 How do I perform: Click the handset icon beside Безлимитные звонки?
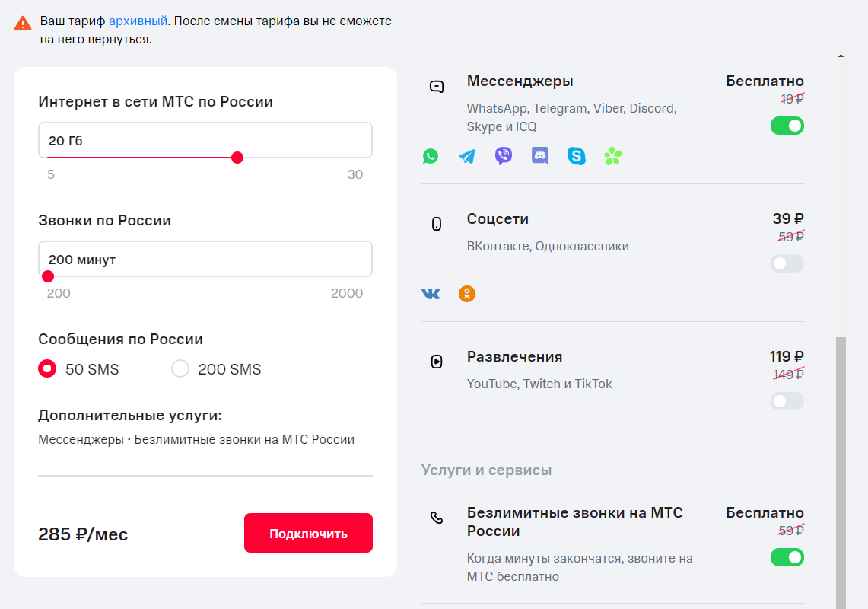click(x=437, y=518)
